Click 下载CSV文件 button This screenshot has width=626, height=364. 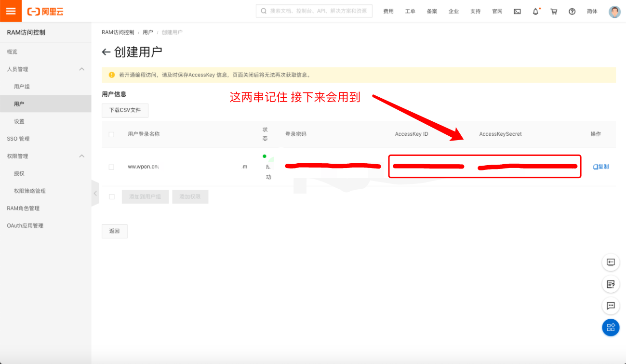[125, 110]
